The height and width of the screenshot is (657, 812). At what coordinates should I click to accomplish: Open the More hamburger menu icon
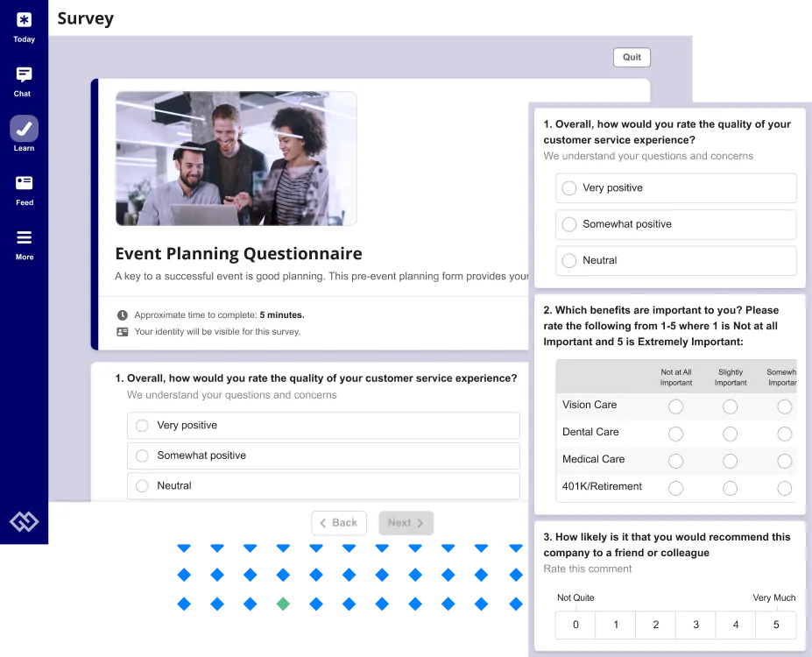pyautogui.click(x=24, y=237)
